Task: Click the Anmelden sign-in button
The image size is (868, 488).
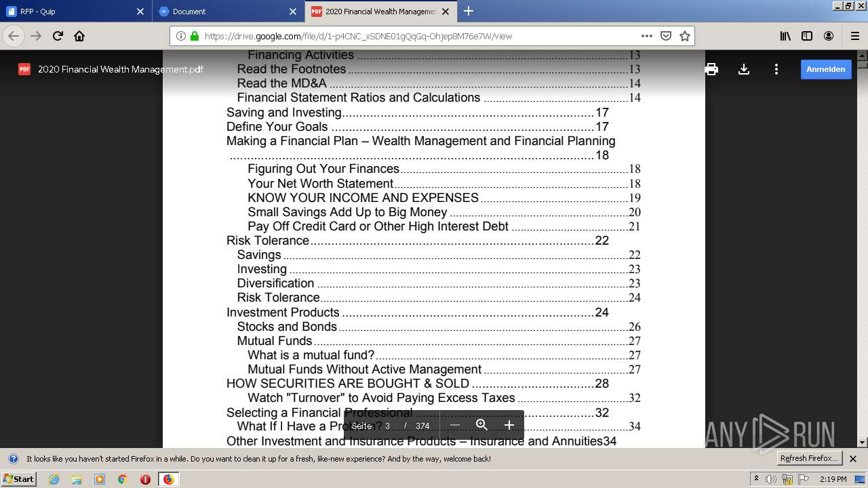Action: [826, 69]
